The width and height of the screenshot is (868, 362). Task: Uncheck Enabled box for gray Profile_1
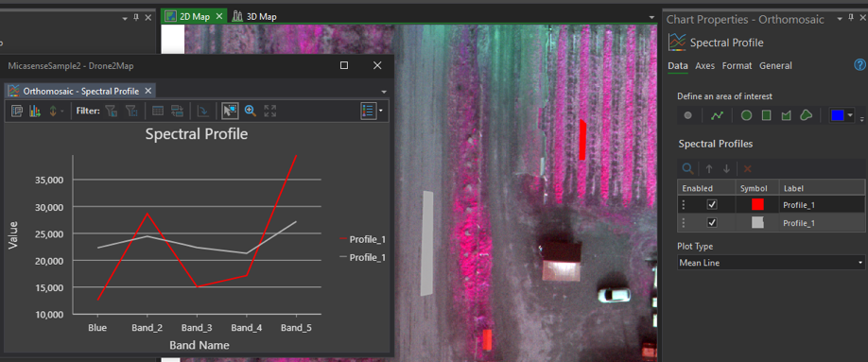[x=712, y=222]
